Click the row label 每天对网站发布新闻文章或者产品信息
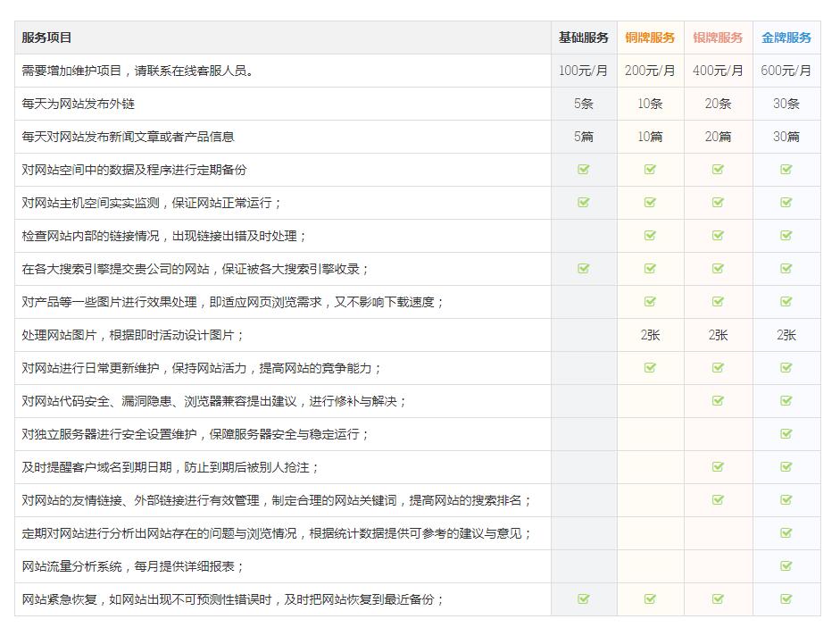This screenshot has width=840, height=636. point(128,137)
